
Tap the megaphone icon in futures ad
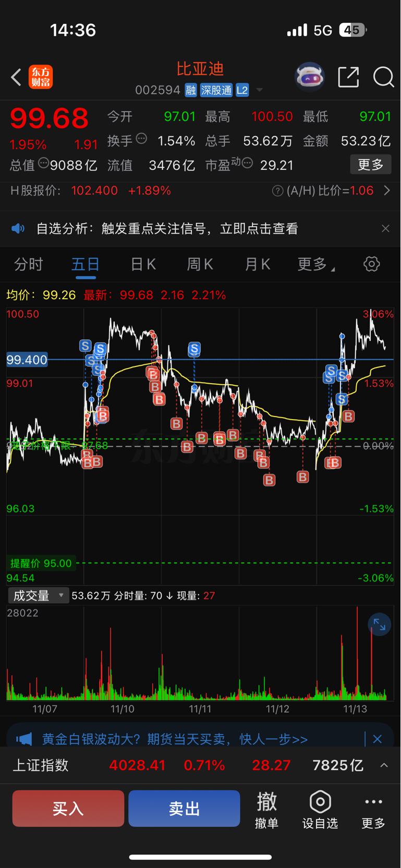[24, 739]
